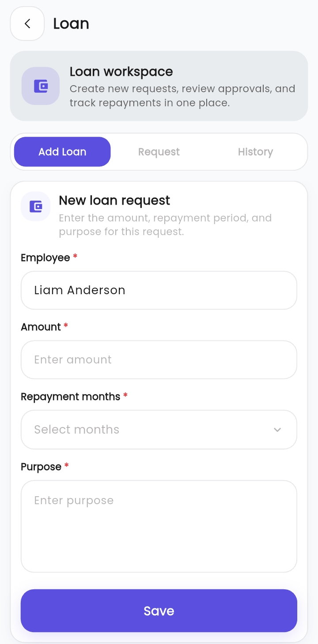Click the Amount field label

click(x=41, y=327)
